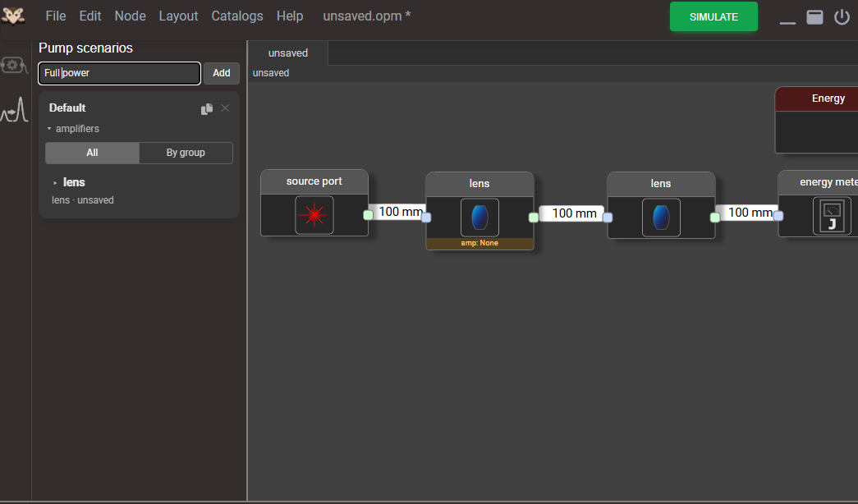
Task: Select the All amplifier view
Action: tap(92, 153)
